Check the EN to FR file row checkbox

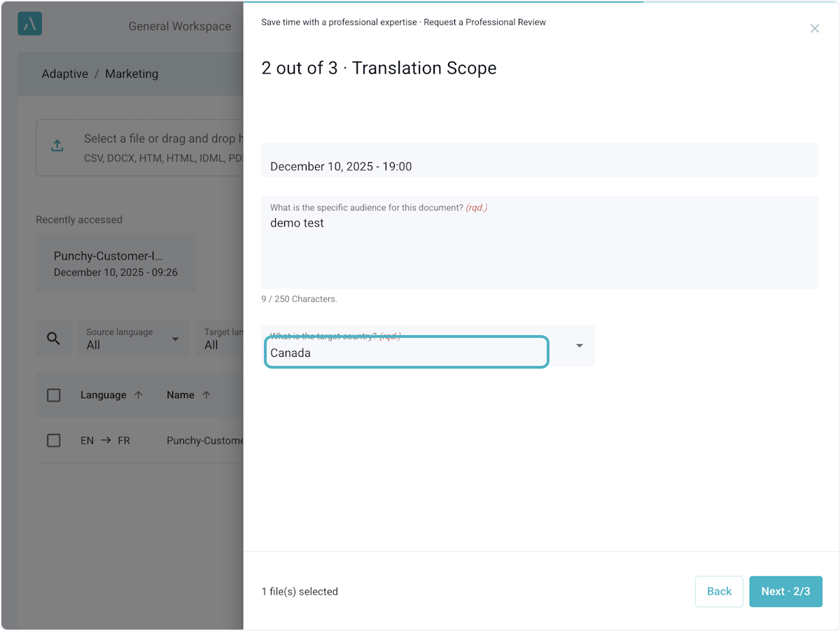tap(54, 441)
